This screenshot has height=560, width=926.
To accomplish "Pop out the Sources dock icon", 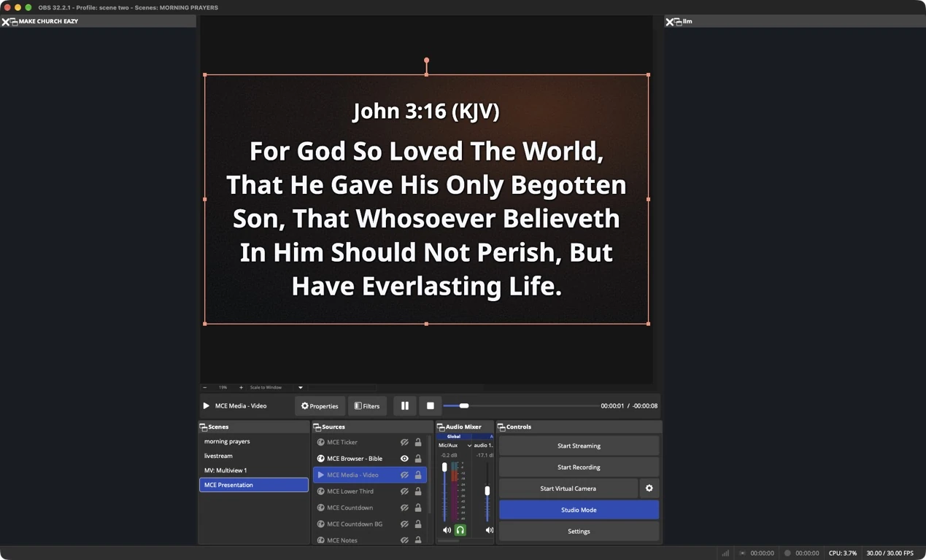I will [317, 427].
